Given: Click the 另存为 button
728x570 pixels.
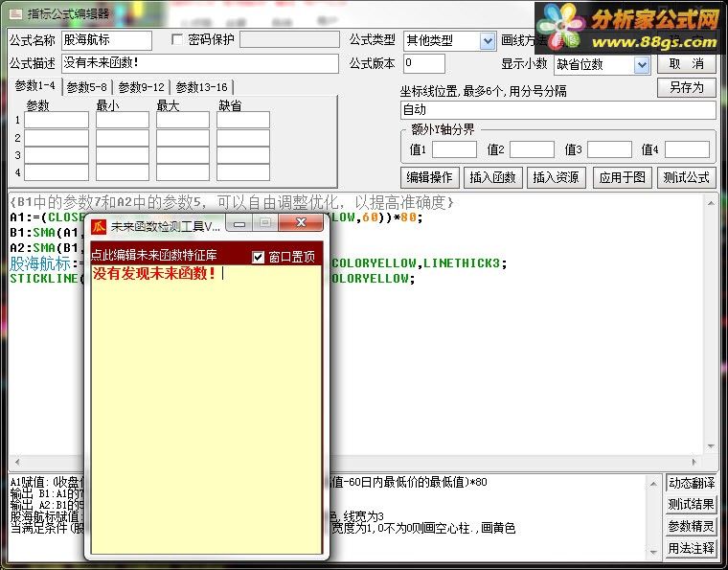Looking at the screenshot, I should [686, 88].
